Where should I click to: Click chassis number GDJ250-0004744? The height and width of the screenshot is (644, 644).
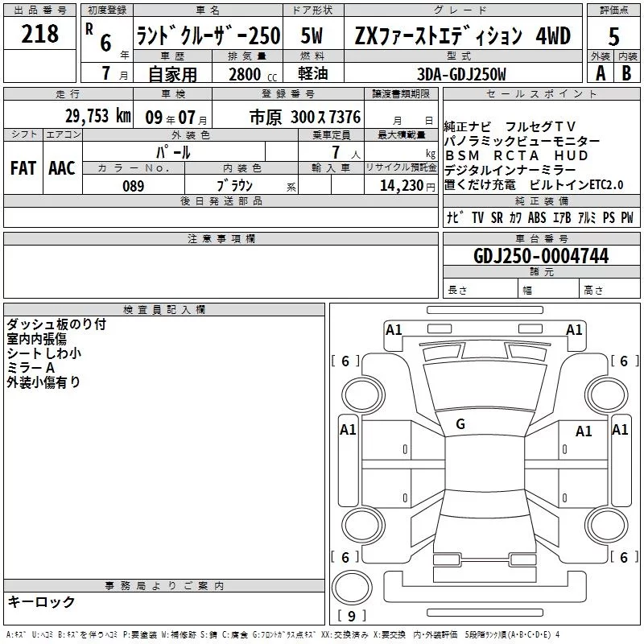(541, 256)
